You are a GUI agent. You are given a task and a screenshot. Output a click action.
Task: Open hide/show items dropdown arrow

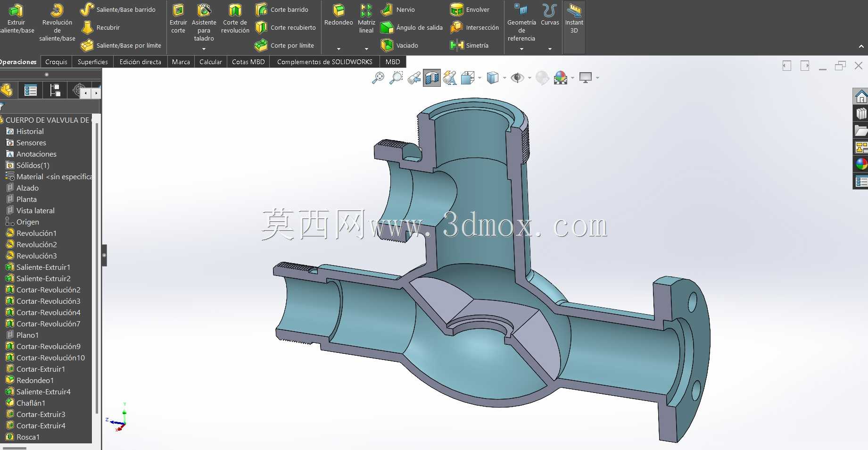pos(529,78)
